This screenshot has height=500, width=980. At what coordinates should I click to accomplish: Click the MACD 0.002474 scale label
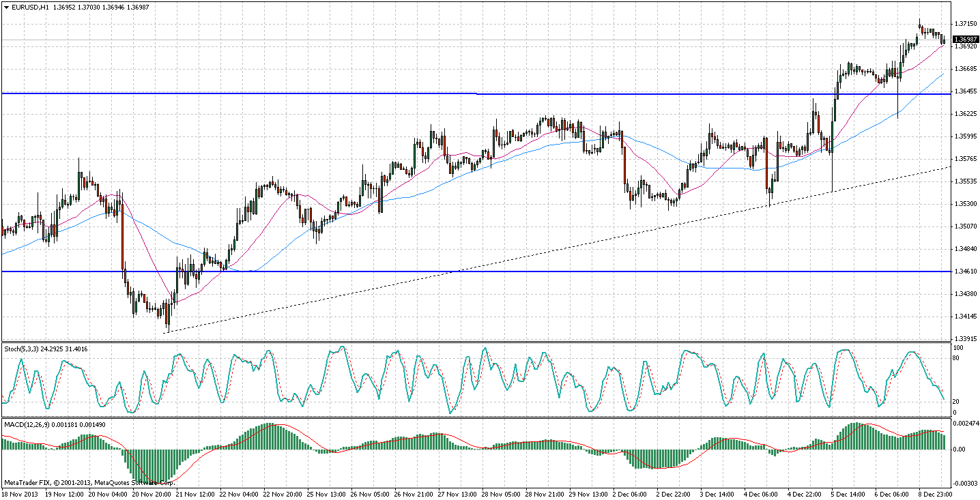pos(965,425)
